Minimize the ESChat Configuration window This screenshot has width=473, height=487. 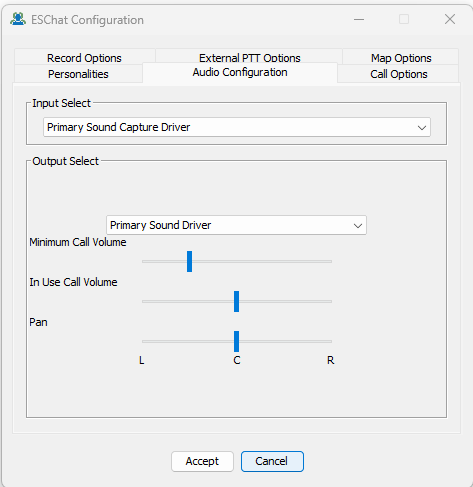(x=359, y=19)
